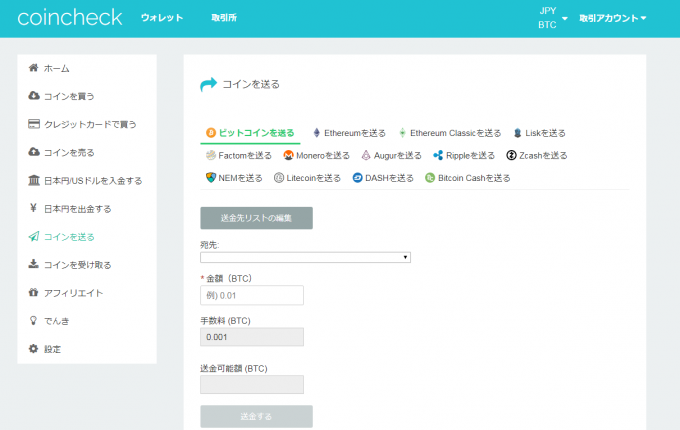Click the green Bitcoin Cash icon
The width and height of the screenshot is (680, 430).
point(430,178)
